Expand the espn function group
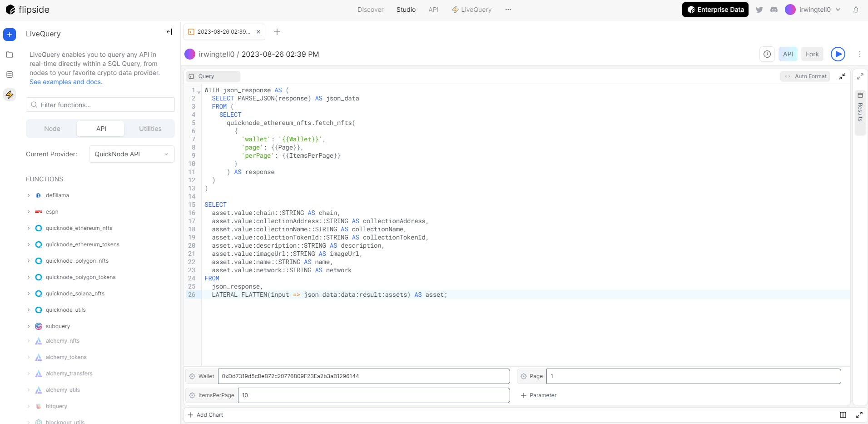This screenshot has height=424, width=868. point(29,212)
